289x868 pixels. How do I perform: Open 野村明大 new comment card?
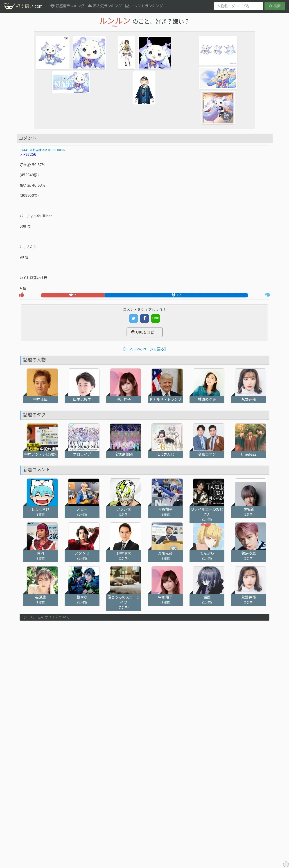[124, 542]
